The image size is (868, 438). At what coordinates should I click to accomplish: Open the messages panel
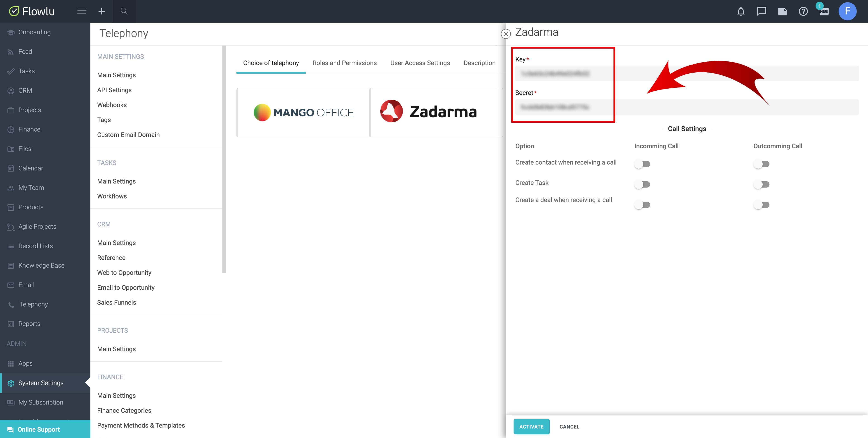tap(761, 11)
